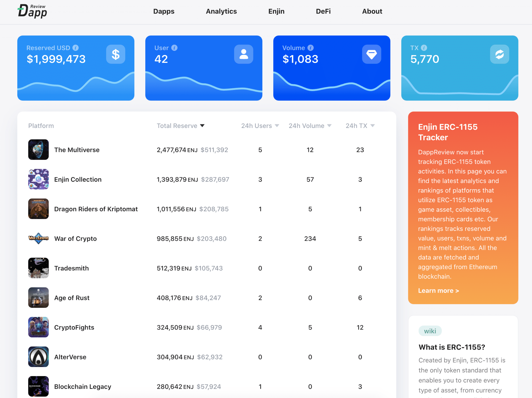The width and height of the screenshot is (532, 398).
Task: Open Dragon Riders of Kriptomat link
Action: tap(96, 209)
